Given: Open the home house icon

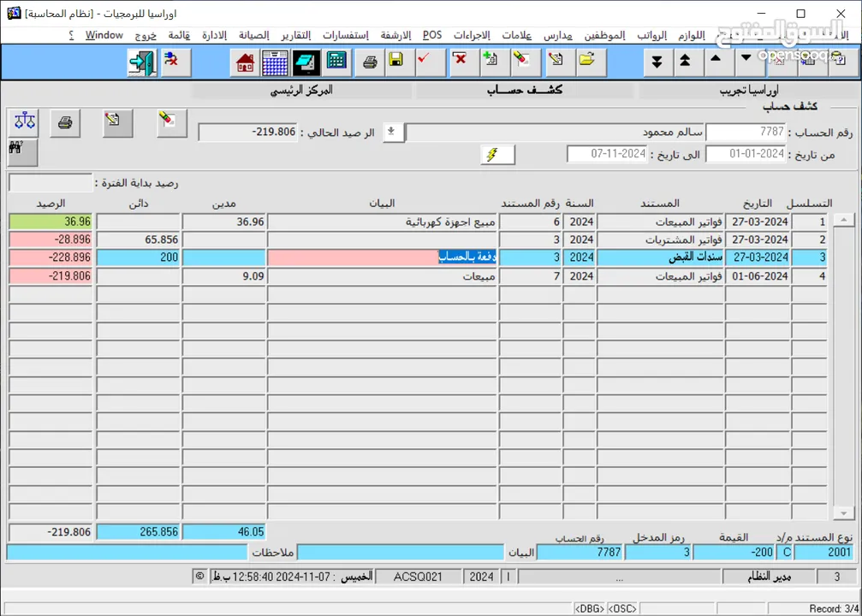Looking at the screenshot, I should pyautogui.click(x=245, y=62).
